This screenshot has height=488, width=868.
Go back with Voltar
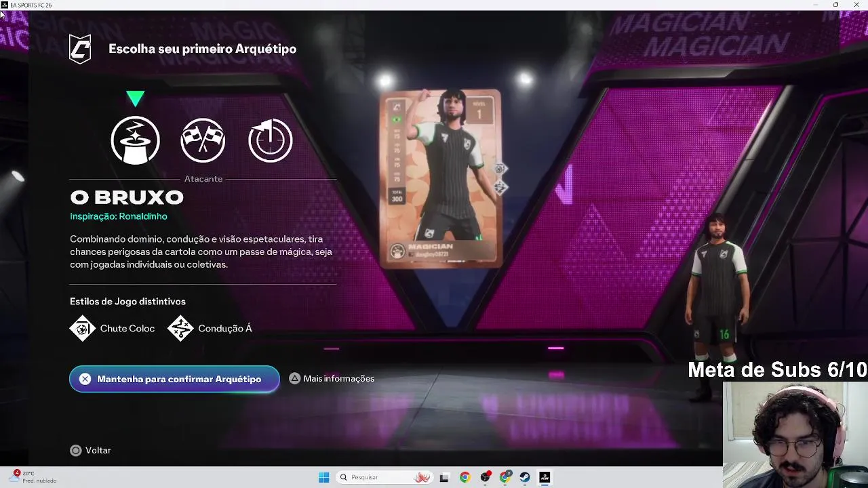(x=91, y=450)
